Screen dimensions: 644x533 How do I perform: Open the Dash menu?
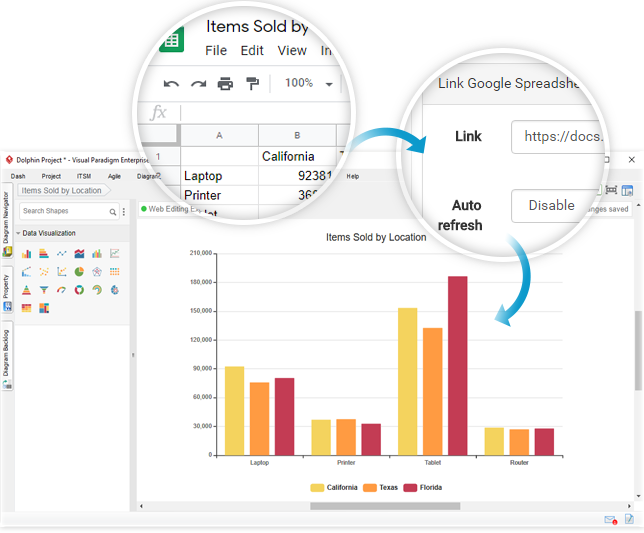[18, 176]
